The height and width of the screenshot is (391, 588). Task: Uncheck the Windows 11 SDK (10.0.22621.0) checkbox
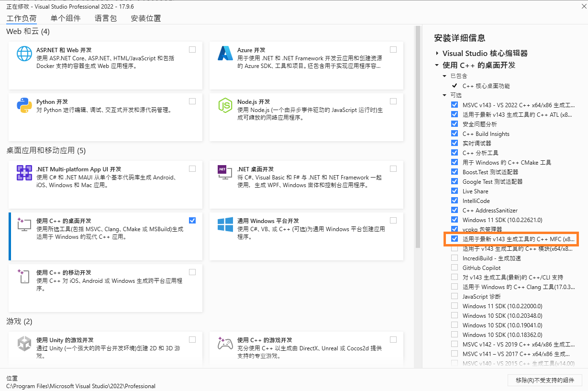point(454,220)
